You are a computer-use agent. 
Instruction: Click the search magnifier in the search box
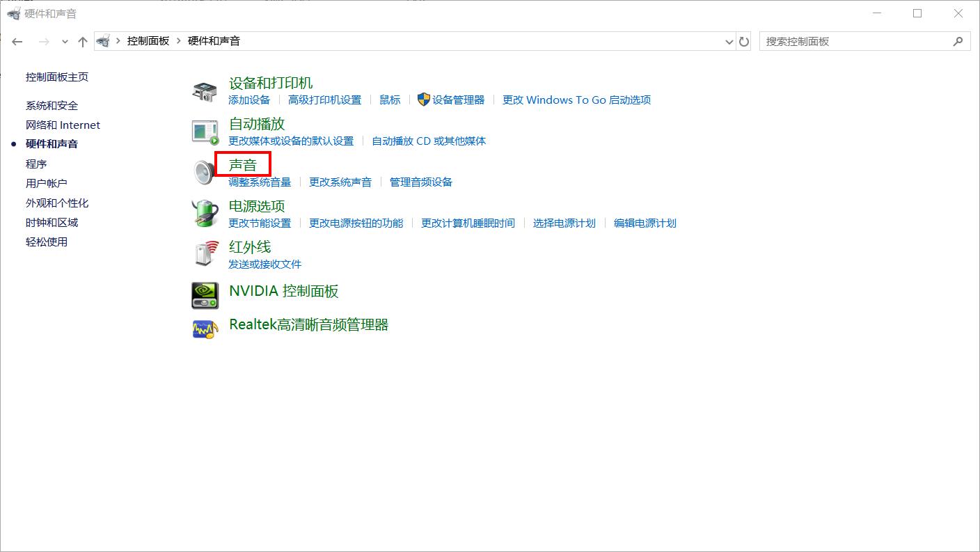pos(958,41)
